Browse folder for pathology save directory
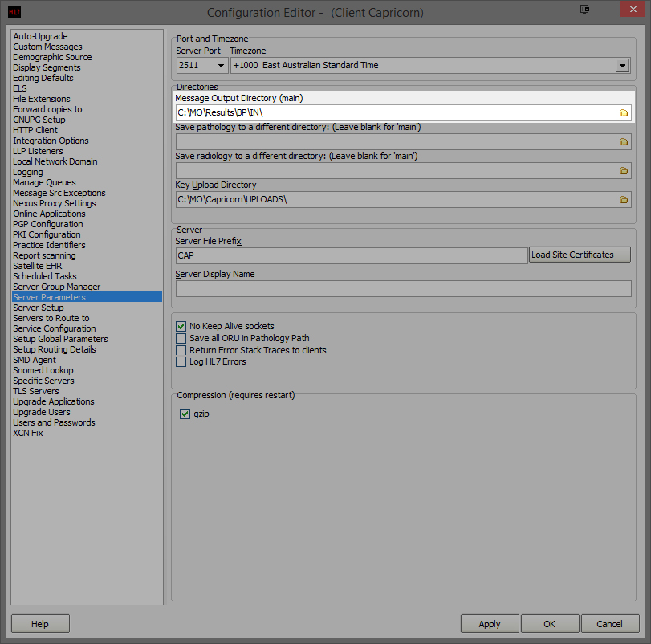Screen dimensions: 651x644 pos(623,141)
